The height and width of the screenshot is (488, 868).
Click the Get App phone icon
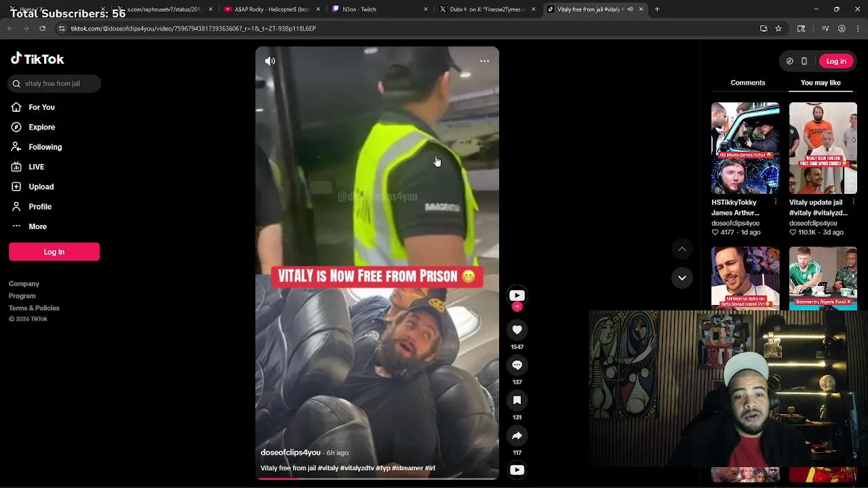coord(804,61)
